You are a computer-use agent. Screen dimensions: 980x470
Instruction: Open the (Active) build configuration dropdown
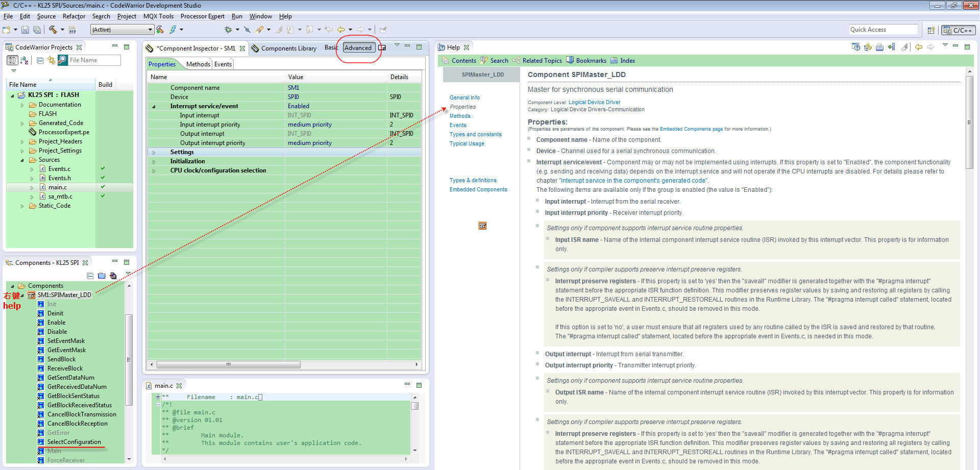[122, 30]
